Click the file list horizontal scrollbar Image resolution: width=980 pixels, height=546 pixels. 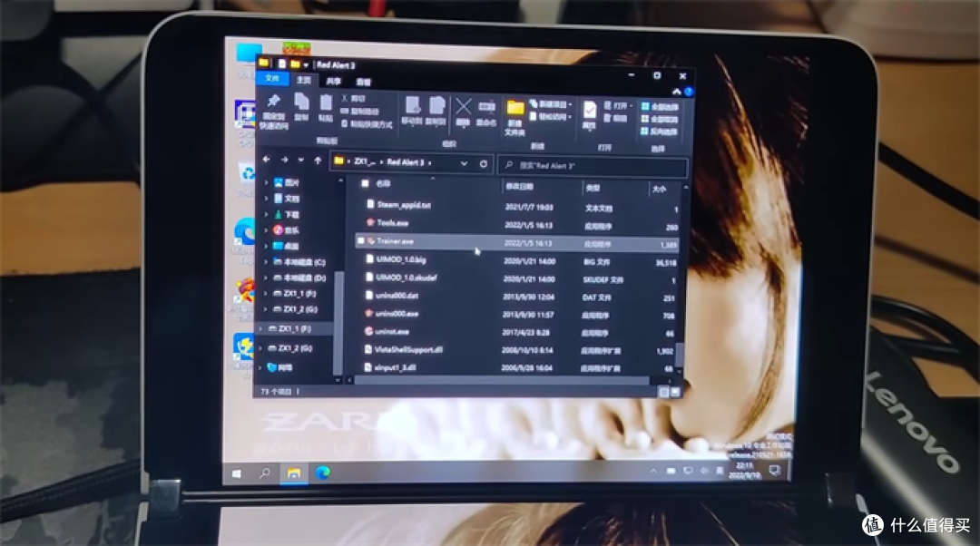[502, 380]
